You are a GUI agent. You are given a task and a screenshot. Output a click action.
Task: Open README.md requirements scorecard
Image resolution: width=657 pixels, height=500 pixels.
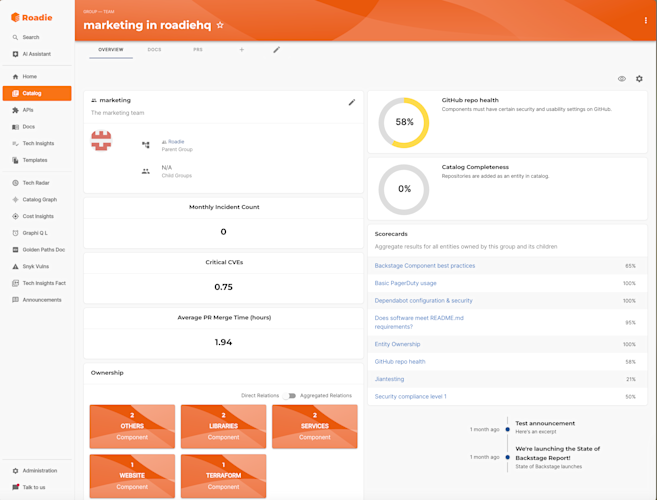tap(419, 322)
